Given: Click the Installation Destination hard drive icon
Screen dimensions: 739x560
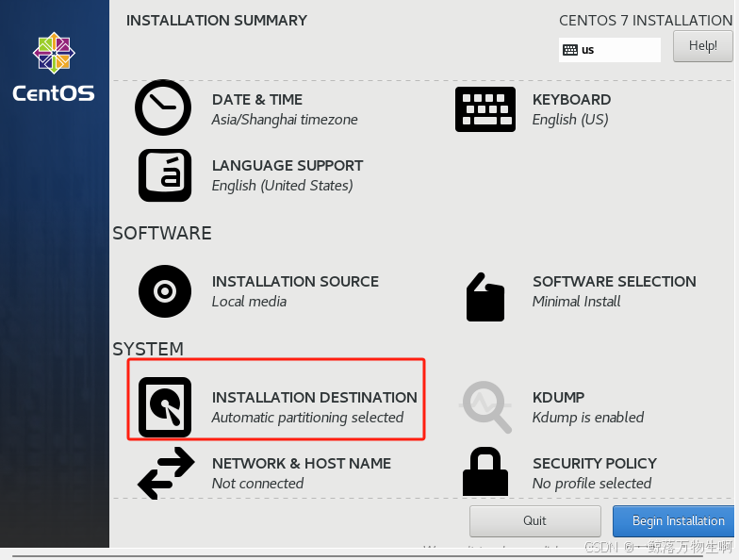Looking at the screenshot, I should click(165, 407).
